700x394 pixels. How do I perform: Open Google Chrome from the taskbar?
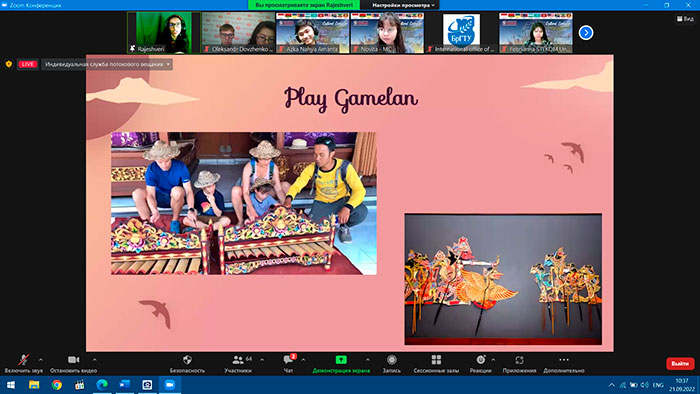point(57,385)
